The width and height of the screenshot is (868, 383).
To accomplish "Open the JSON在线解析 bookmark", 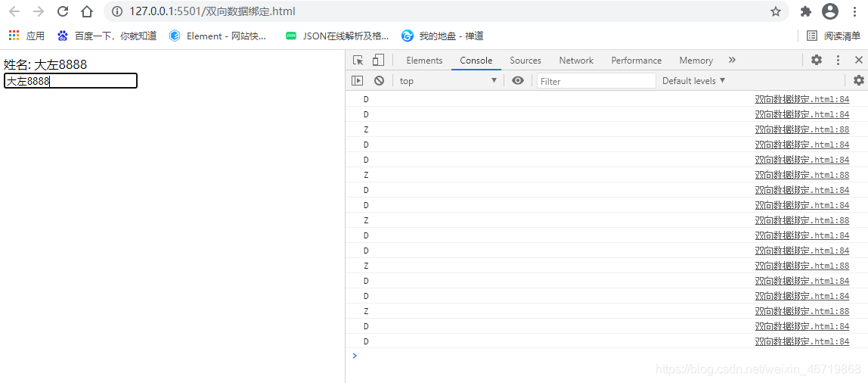I will click(x=337, y=36).
